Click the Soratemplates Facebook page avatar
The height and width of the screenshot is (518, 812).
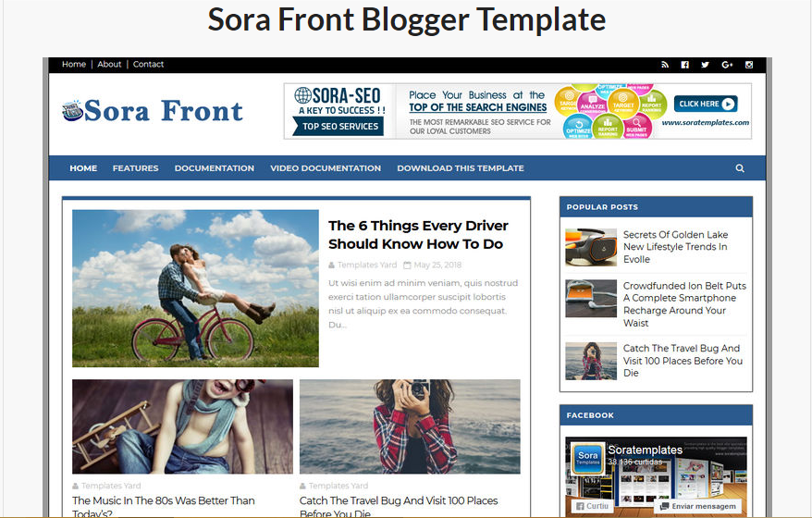pyautogui.click(x=588, y=458)
